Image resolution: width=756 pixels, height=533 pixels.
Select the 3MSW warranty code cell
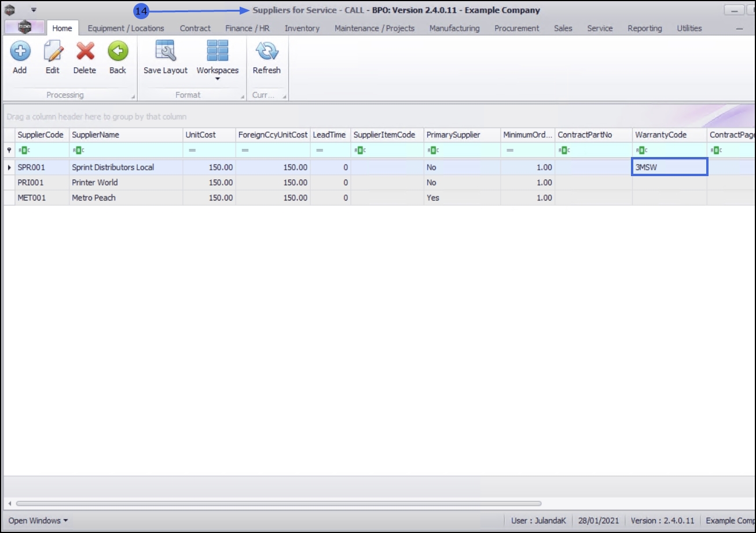tap(670, 167)
